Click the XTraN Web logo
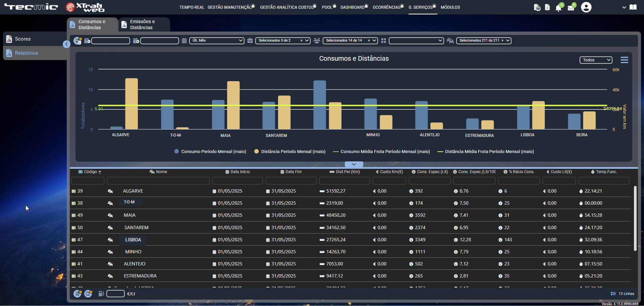Screen dimensions: 644x306 pos(86,7)
